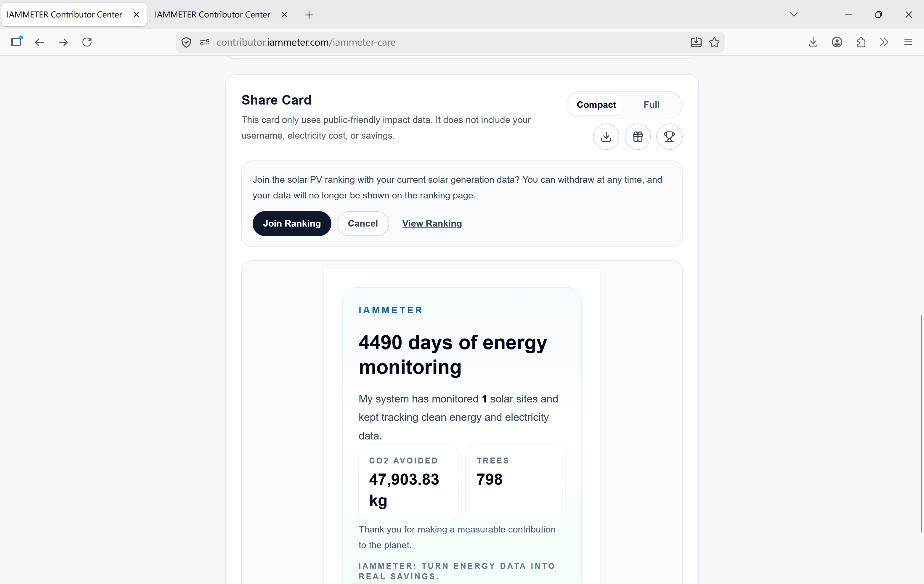Click the Trees count 798
Image resolution: width=924 pixels, height=584 pixels.
tap(489, 479)
